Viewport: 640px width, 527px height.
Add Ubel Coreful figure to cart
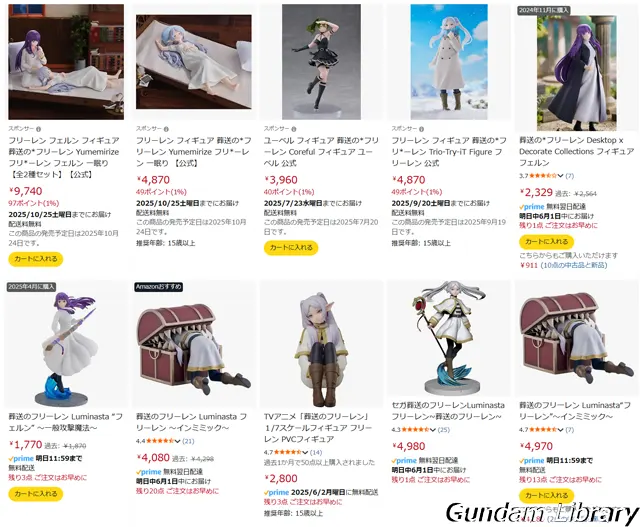coord(291,247)
